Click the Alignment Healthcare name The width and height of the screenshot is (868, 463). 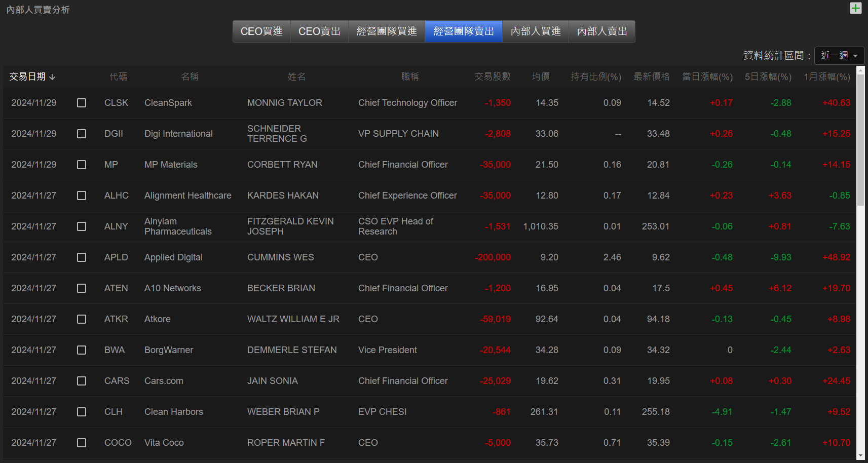[188, 196]
